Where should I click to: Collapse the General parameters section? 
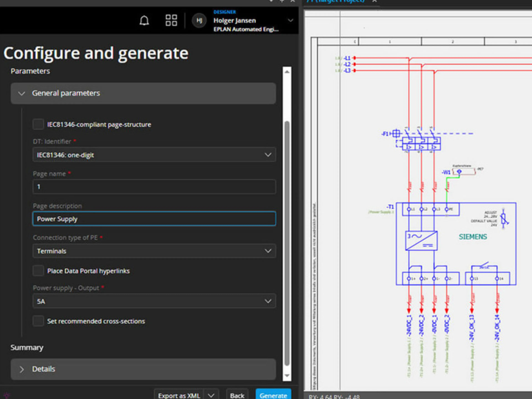coord(143,93)
